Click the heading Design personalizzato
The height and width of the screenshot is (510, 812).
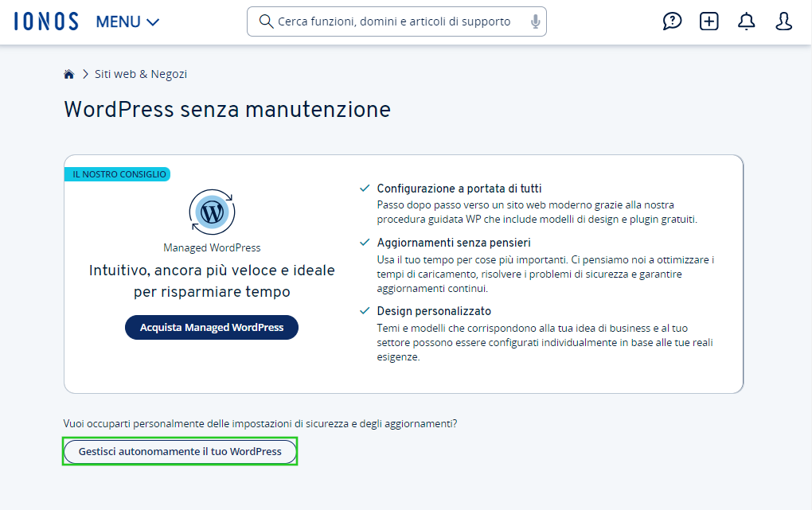coord(434,310)
